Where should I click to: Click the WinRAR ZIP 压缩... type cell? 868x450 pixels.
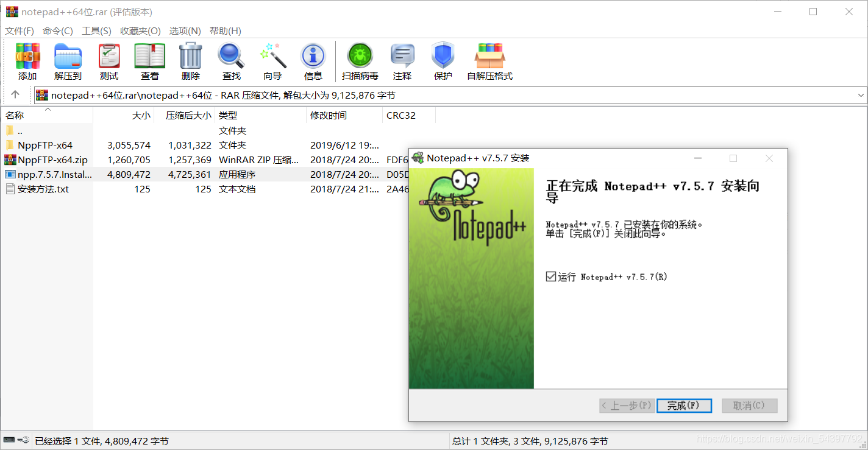(x=259, y=160)
